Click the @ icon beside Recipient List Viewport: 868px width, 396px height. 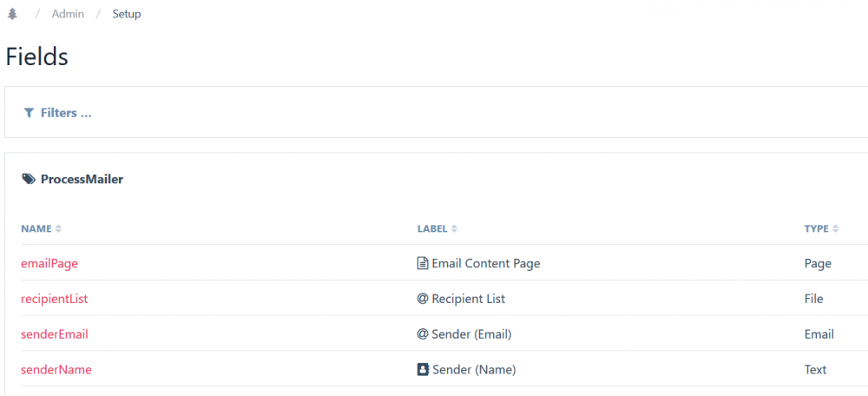click(x=423, y=299)
